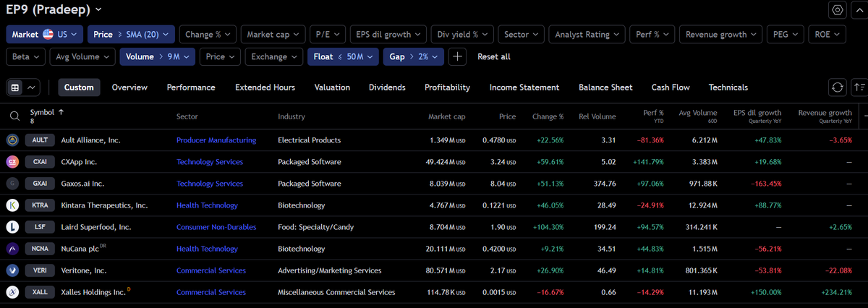Click the LSF company logo
Viewport: 868px width, 308px height.
(x=12, y=227)
